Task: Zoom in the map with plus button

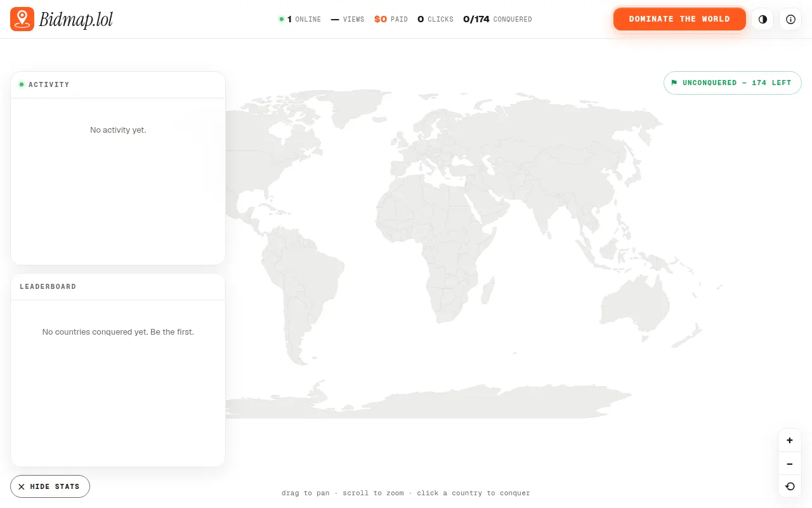Action: (790, 440)
